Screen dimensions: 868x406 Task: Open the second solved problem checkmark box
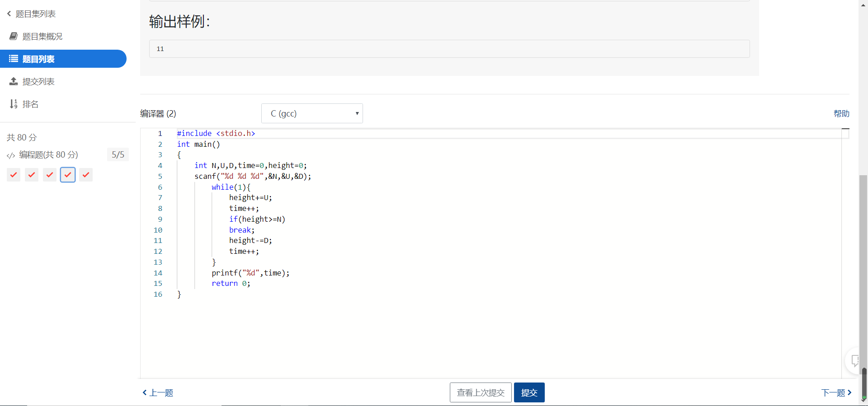(32, 175)
